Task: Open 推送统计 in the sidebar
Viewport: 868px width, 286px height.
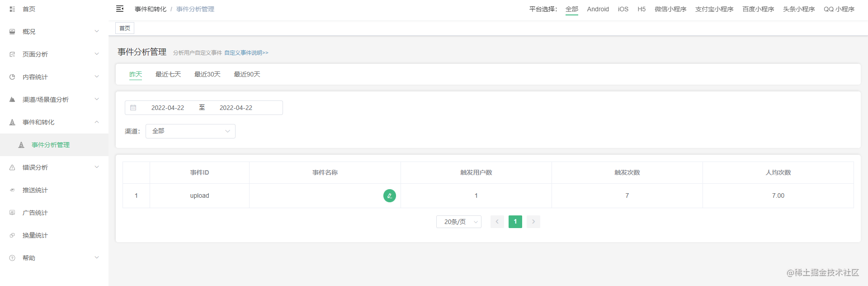Action: [54, 190]
